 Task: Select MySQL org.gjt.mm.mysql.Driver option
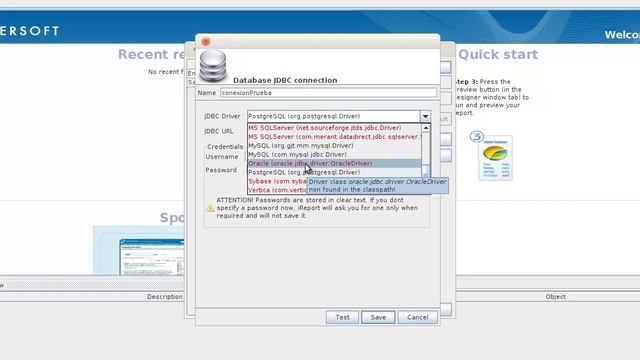[x=334, y=146]
